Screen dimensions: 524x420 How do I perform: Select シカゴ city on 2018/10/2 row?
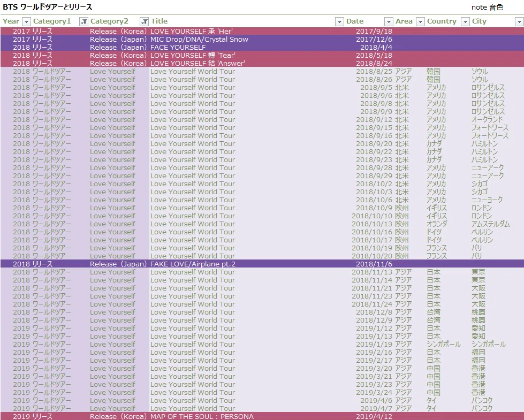[479, 184]
